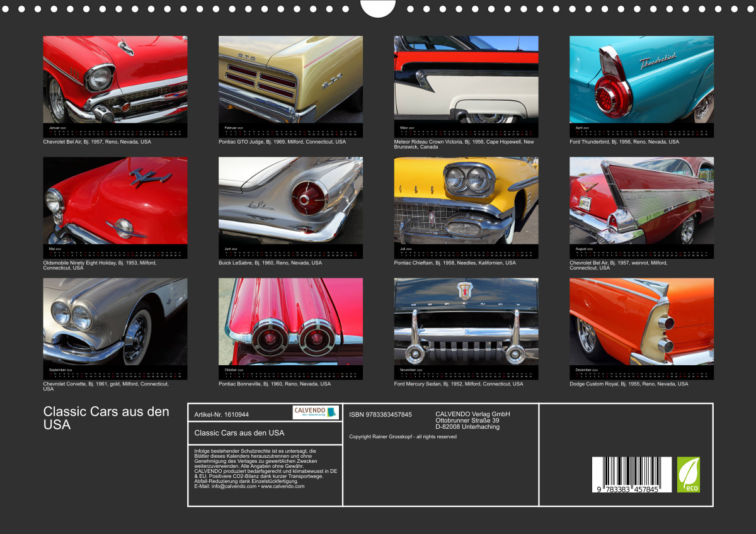The height and width of the screenshot is (534, 756).
Task: Click the barcode on the back cover
Action: [632, 475]
